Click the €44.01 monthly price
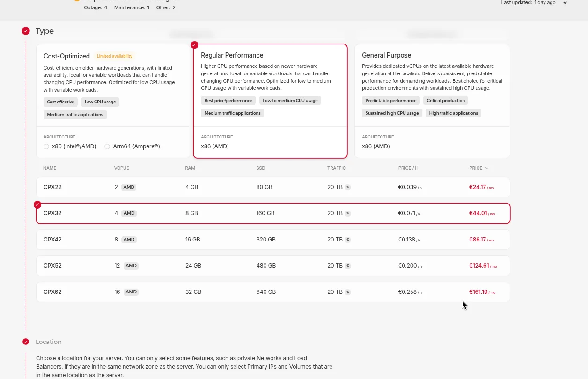Screen dimensions: 588x379 482,213
